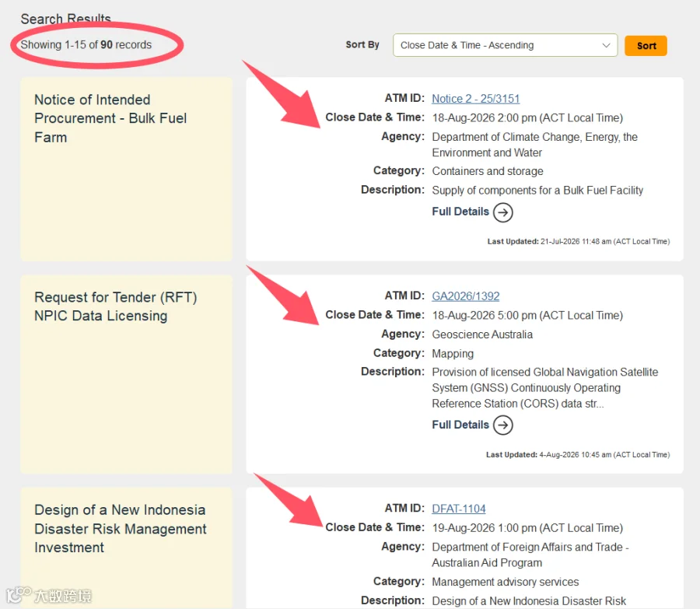Open Full Details for Bulk Fuel Farm notice
This screenshot has height=609, width=700.
tap(460, 212)
